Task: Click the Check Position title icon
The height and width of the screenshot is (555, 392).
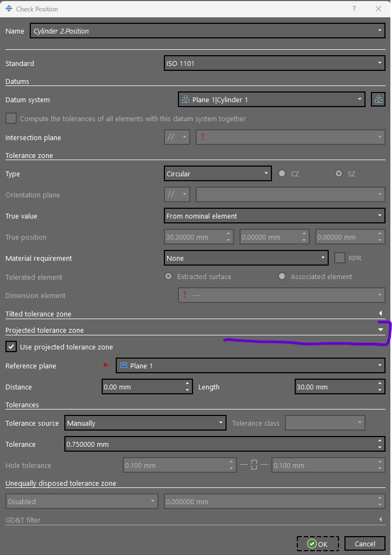Action: click(8, 9)
